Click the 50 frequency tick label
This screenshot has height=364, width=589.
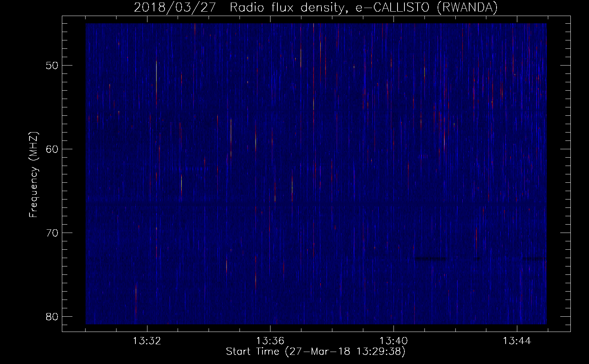tap(52, 66)
